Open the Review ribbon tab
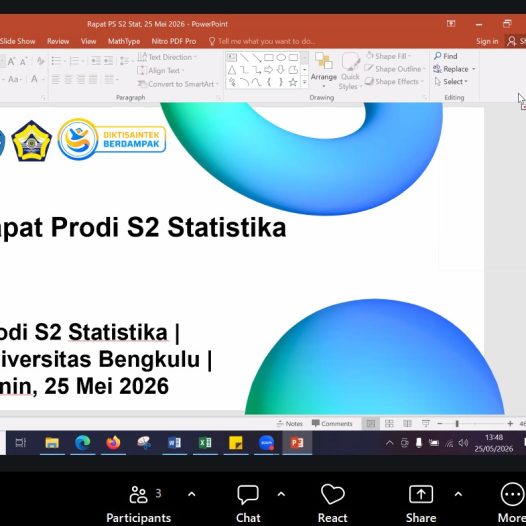The image size is (526, 526). (58, 41)
